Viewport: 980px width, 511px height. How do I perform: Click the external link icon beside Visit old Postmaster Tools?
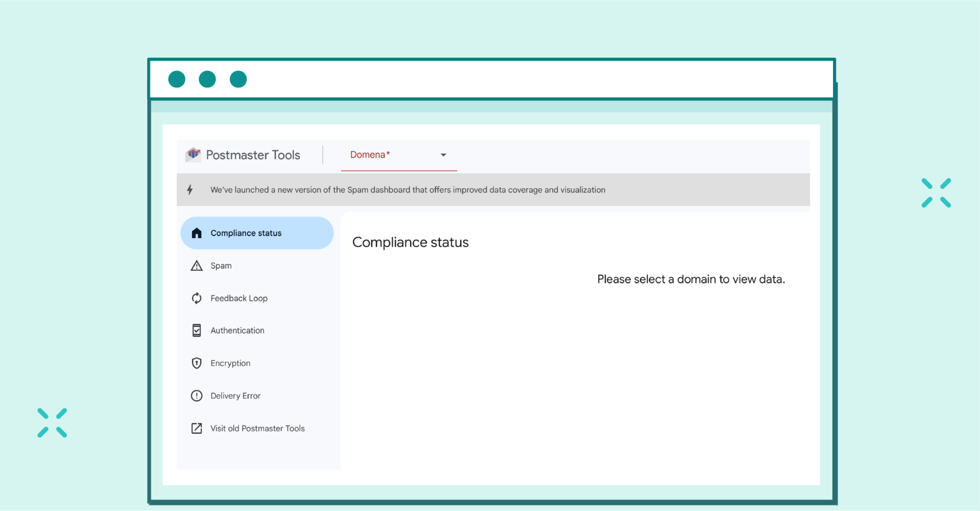pyautogui.click(x=197, y=428)
